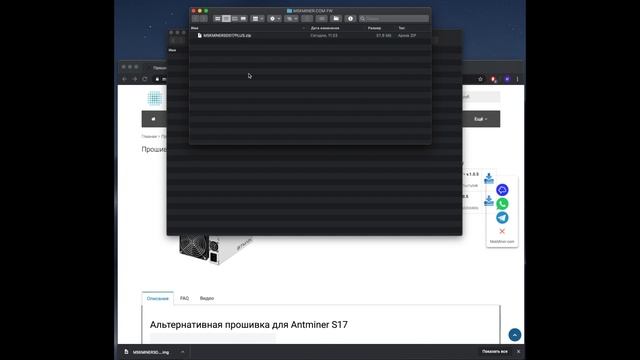
Task: Expand the download item chevron menu
Action: pos(182,352)
